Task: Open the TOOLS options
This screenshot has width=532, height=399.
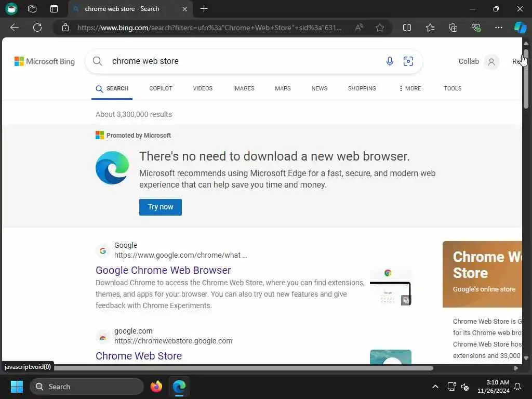Action: coord(453,88)
